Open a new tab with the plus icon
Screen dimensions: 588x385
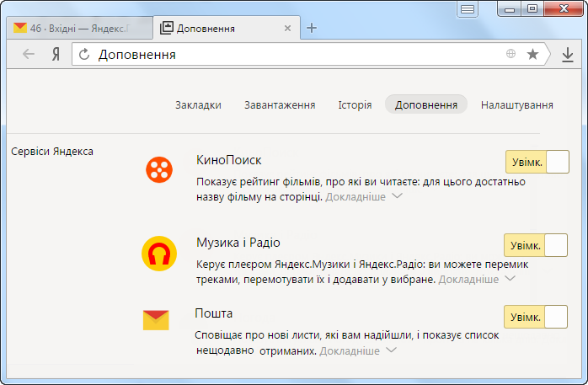[x=312, y=28]
